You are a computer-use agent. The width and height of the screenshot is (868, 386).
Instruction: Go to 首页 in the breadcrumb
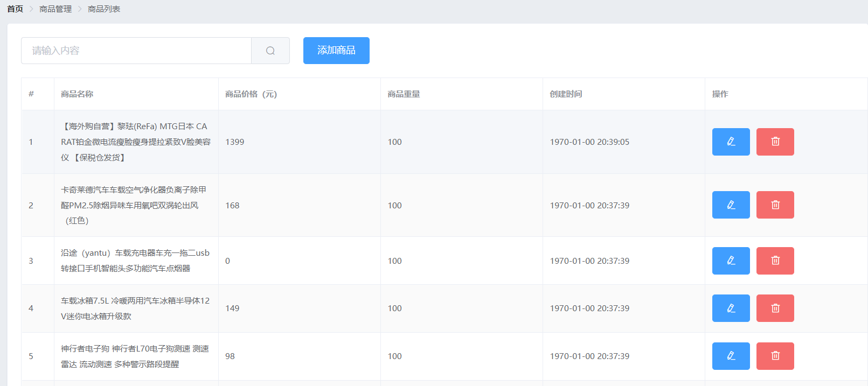[15, 9]
